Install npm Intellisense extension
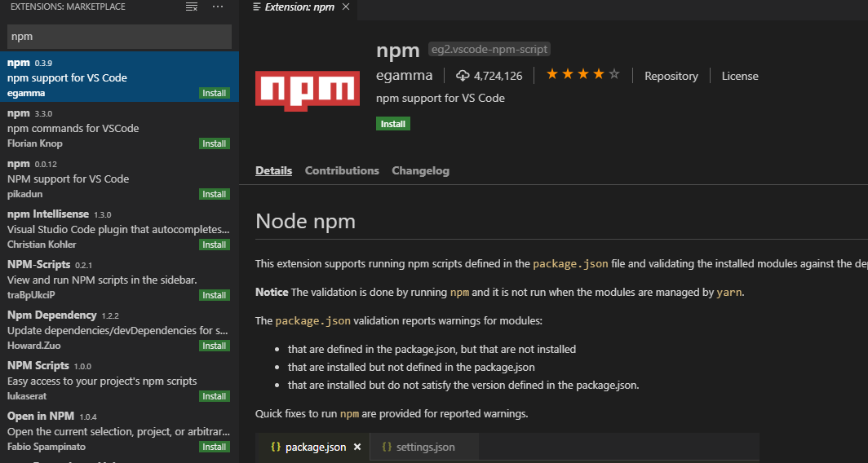Image resolution: width=868 pixels, height=463 pixels. point(215,245)
